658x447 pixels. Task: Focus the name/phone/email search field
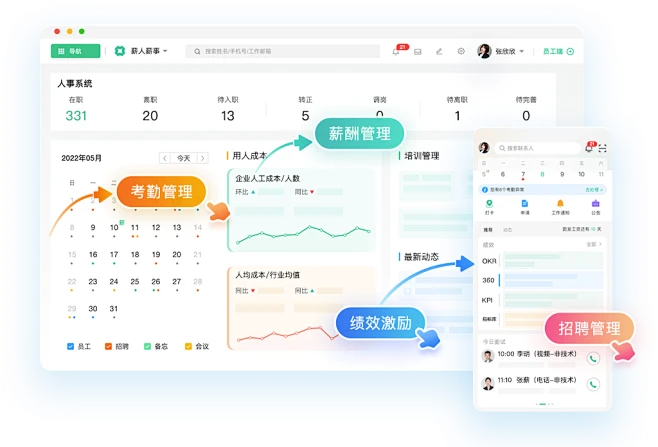[282, 51]
